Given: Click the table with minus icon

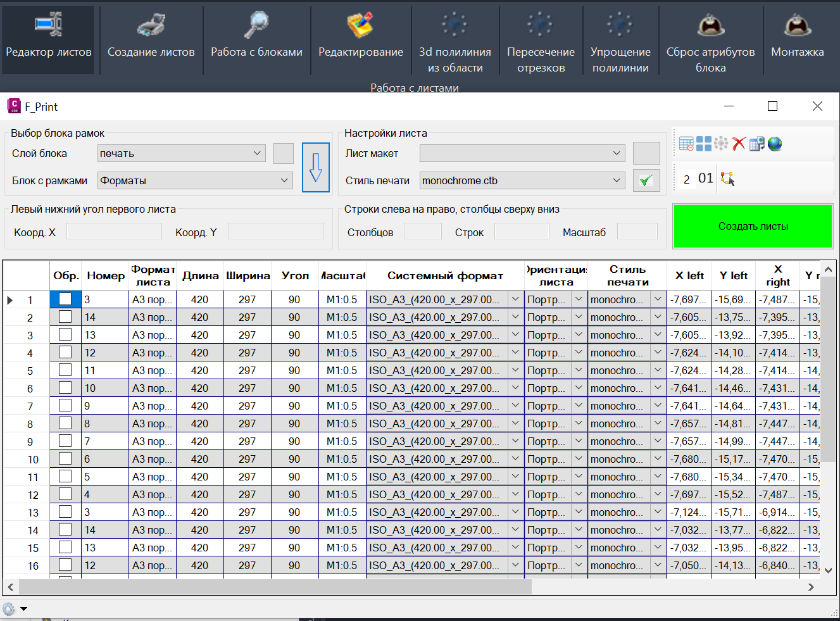Looking at the screenshot, I should (686, 144).
